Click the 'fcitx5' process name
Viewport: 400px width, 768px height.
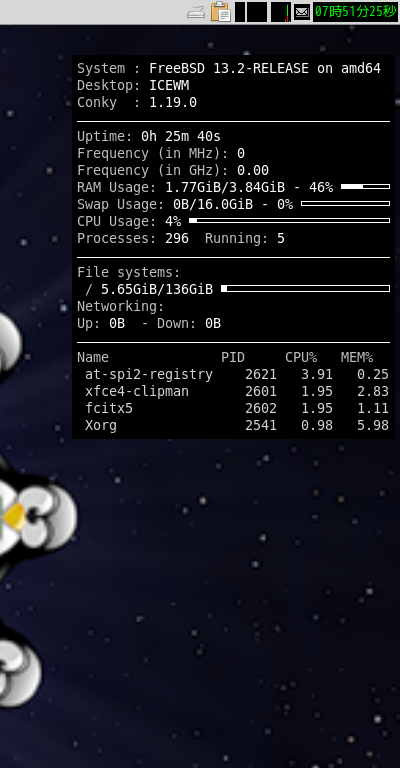click(x=109, y=408)
